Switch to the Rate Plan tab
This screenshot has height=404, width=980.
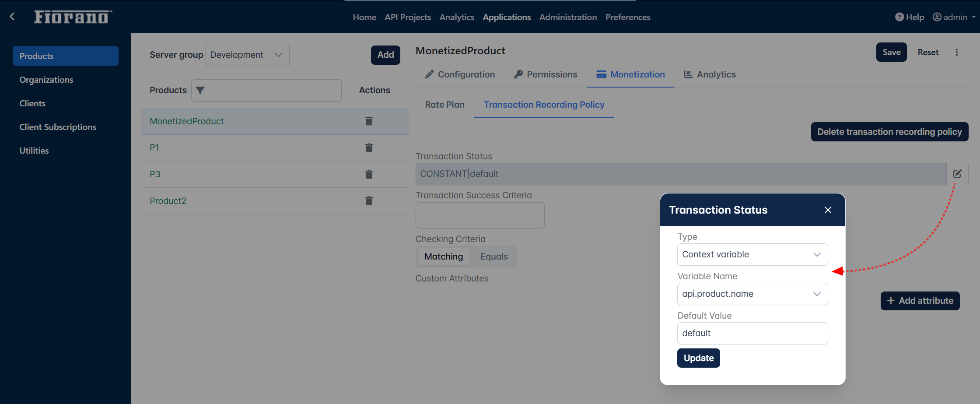click(x=444, y=105)
